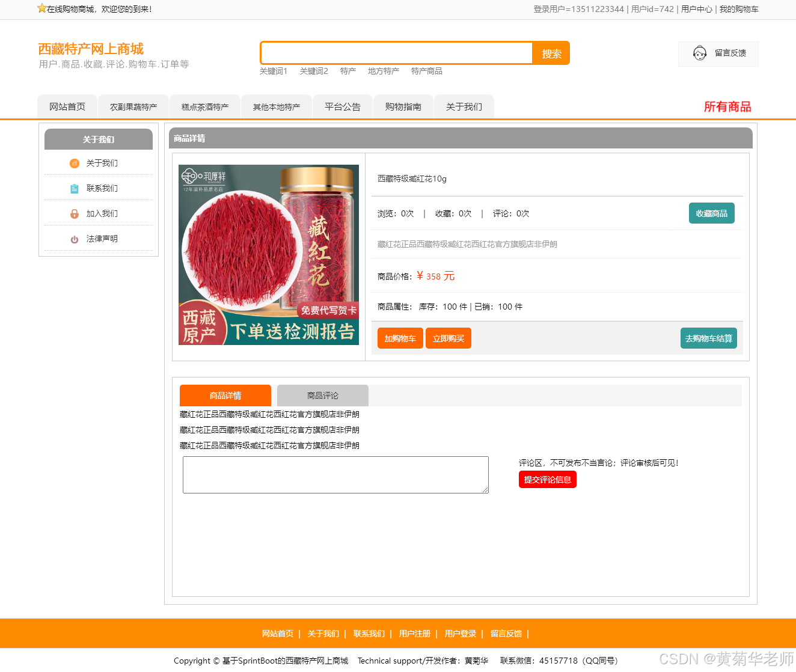The image size is (796, 672).
Task: Open the footer 联系我们 link
Action: tap(369, 634)
